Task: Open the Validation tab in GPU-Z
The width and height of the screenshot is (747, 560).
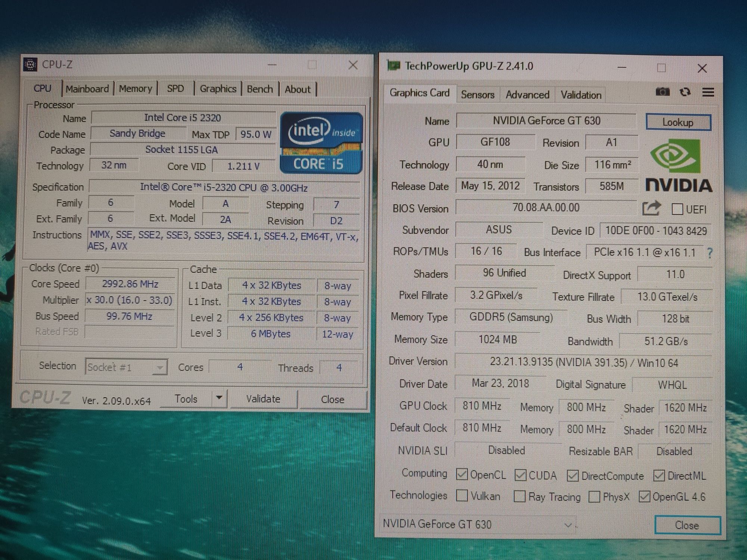Action: (581, 95)
